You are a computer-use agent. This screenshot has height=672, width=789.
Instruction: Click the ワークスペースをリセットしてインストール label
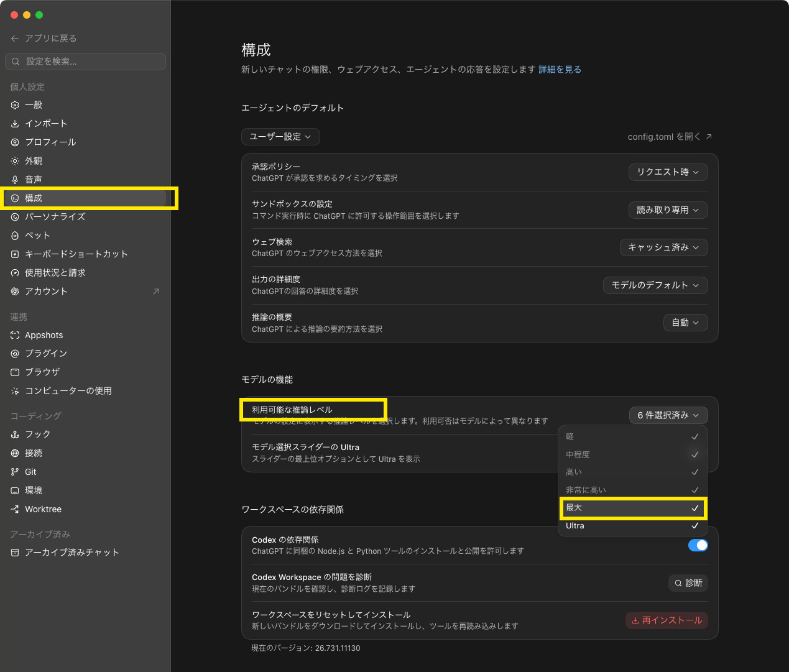331,615
